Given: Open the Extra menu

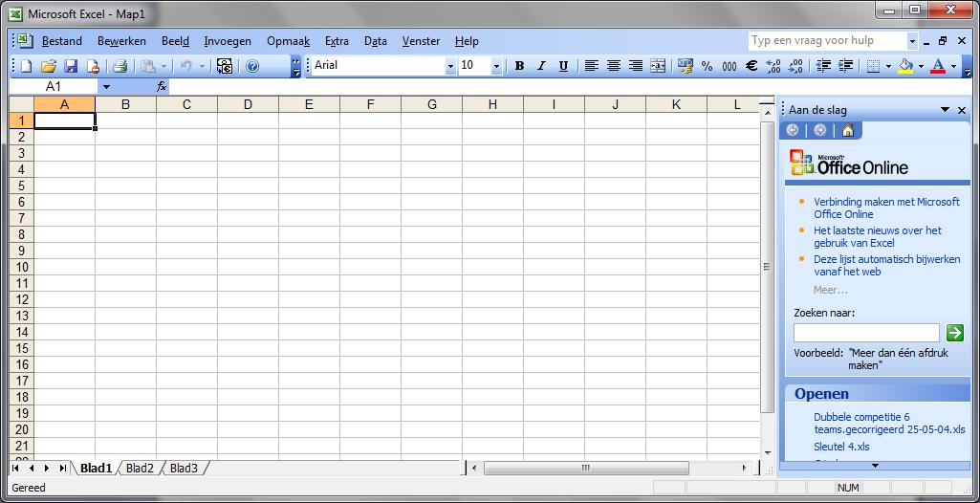Looking at the screenshot, I should (337, 41).
